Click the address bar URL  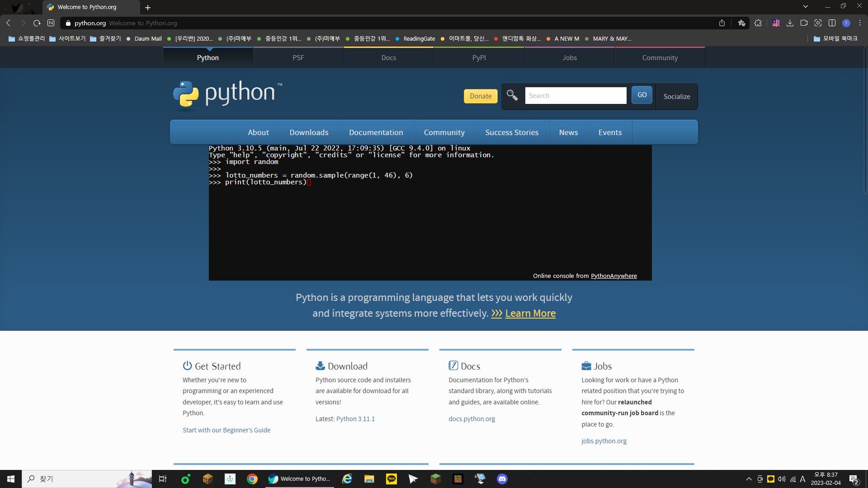(90, 23)
